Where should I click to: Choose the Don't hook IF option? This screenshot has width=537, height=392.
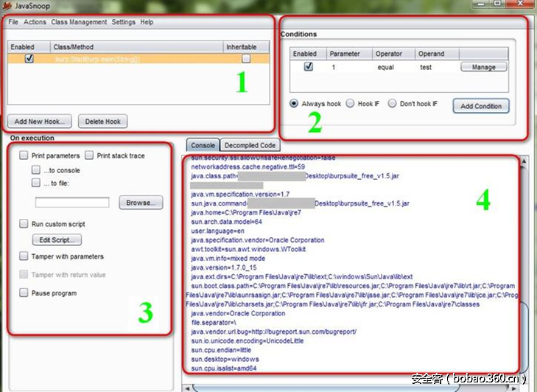(393, 104)
